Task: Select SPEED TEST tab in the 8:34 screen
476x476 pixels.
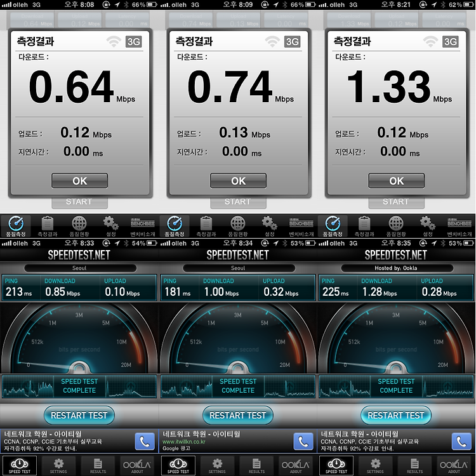Action: [x=178, y=465]
